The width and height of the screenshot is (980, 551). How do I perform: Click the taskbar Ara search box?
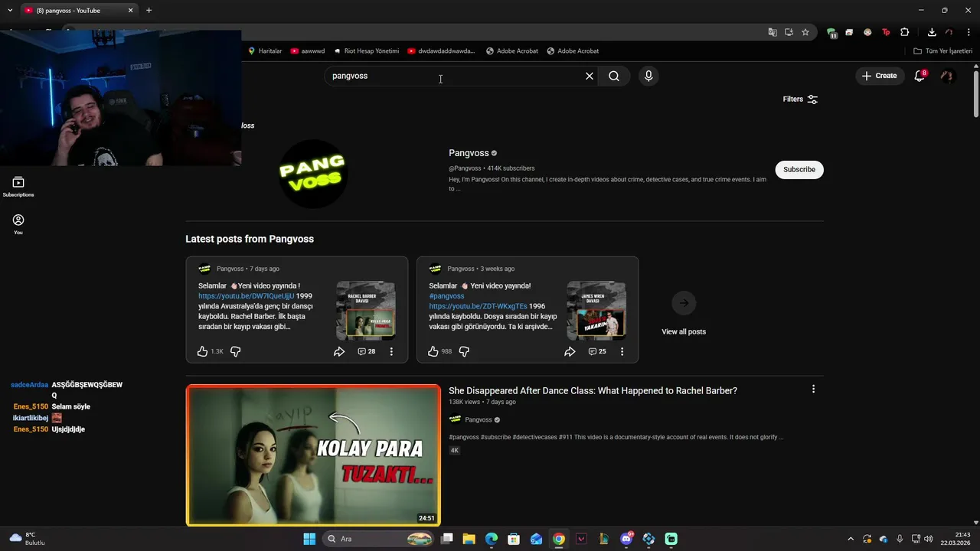[x=380, y=539]
